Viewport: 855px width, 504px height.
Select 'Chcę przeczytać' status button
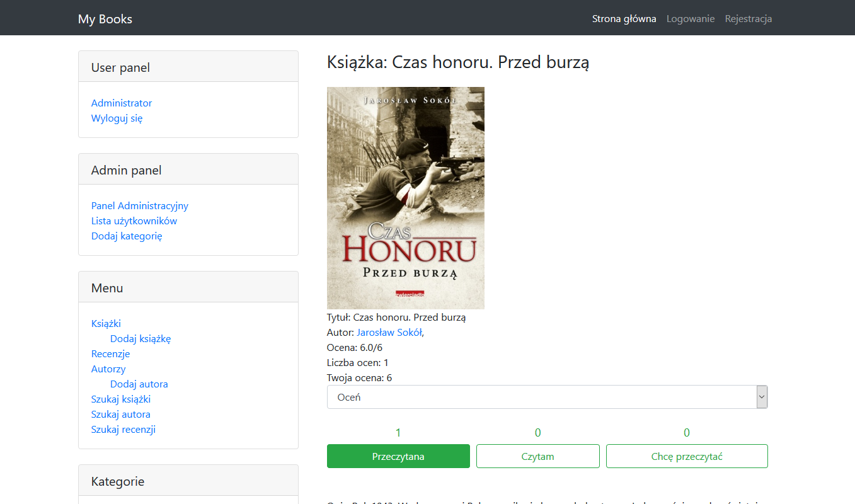pos(687,457)
